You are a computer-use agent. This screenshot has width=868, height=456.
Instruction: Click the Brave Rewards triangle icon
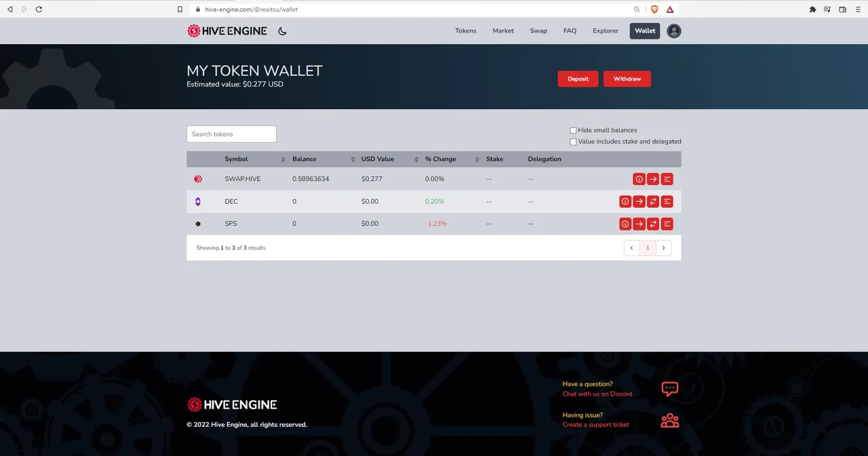coord(670,9)
